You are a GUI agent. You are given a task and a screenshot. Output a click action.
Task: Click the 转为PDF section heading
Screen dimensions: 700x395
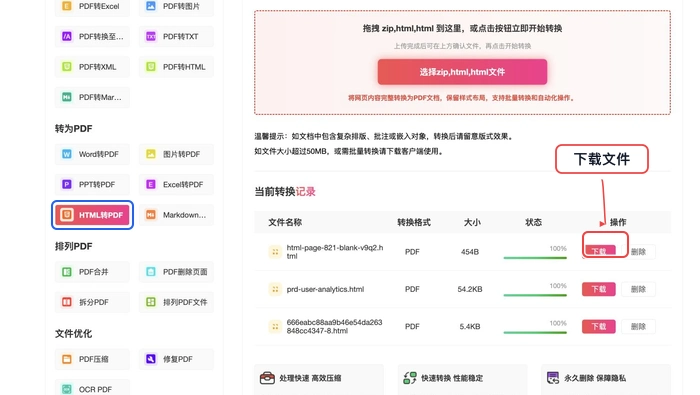point(73,129)
